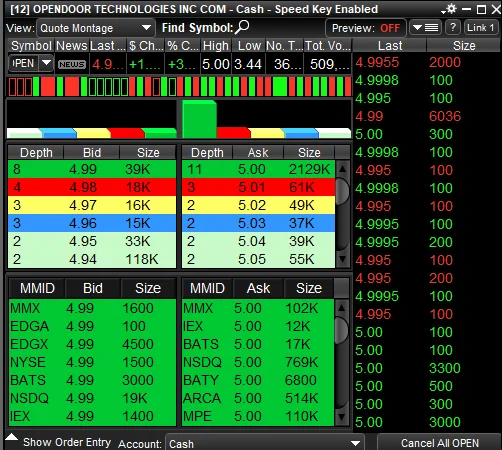Select ask depth row 5.02 49K

[258, 205]
